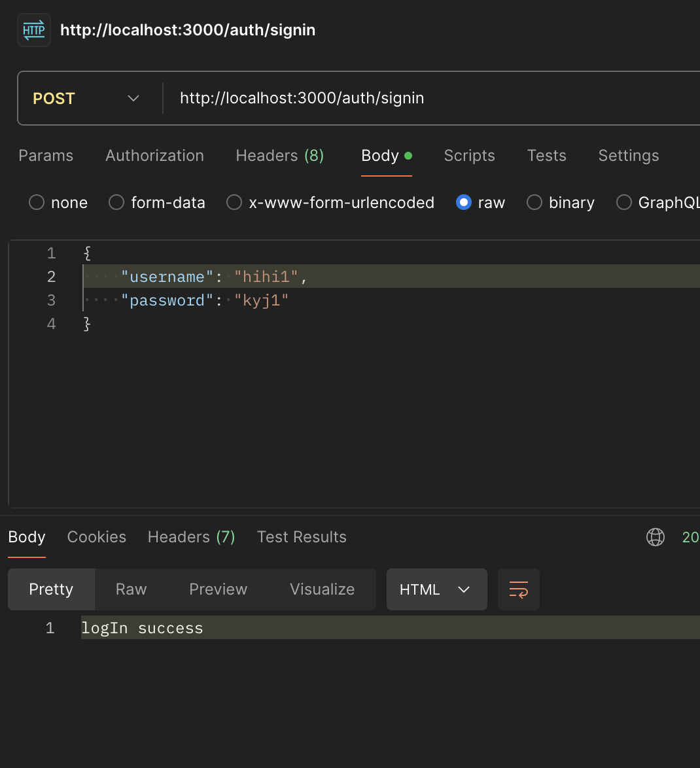Switch to the Tests tab
Screen dimensions: 700x768
pos(547,156)
